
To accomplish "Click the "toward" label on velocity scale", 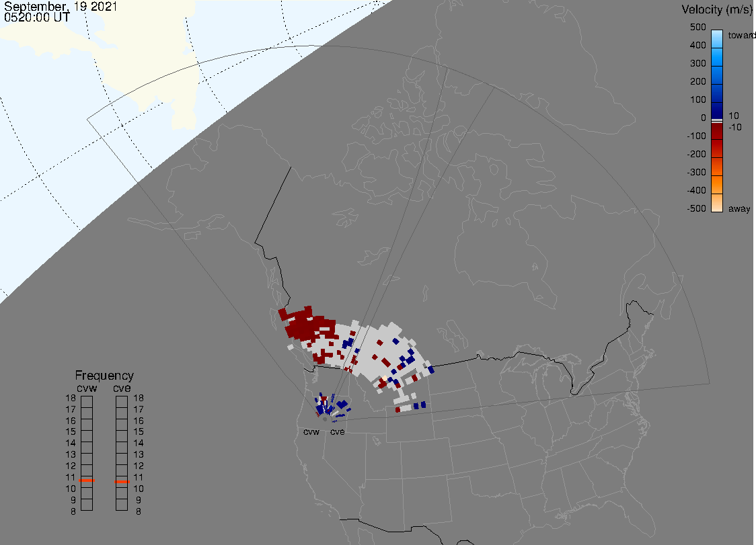I will tap(741, 35).
